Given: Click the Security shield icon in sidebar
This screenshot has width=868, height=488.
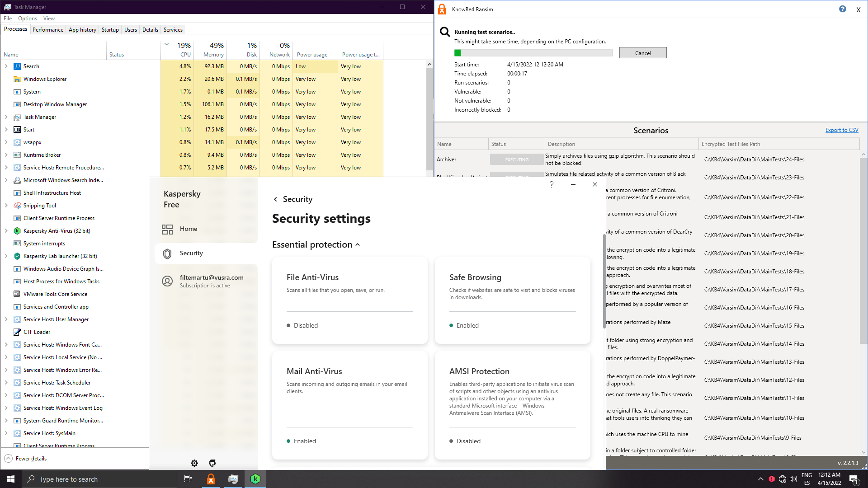Looking at the screenshot, I should click(x=167, y=253).
